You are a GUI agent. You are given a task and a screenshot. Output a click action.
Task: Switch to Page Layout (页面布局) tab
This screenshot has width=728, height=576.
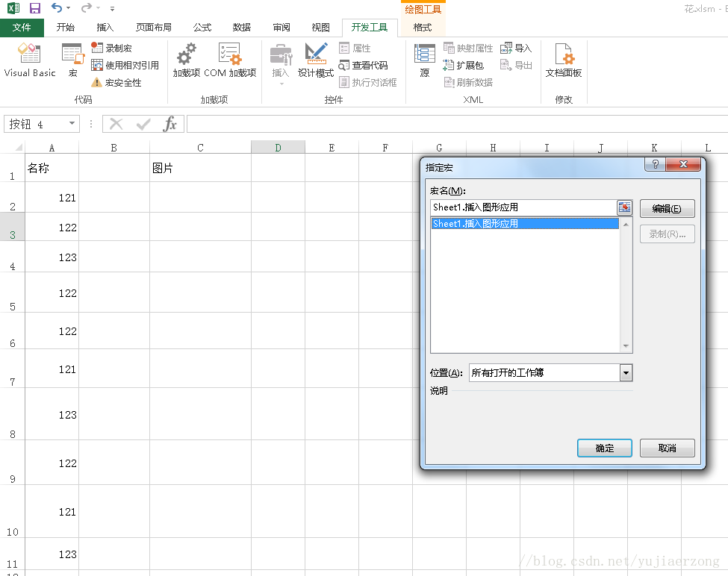[x=154, y=28]
